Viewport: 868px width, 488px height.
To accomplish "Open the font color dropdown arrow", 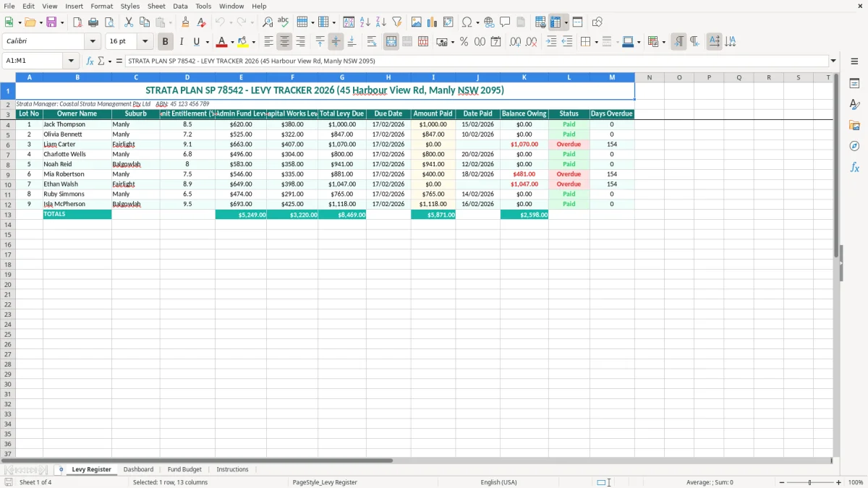I will pyautogui.click(x=232, y=42).
